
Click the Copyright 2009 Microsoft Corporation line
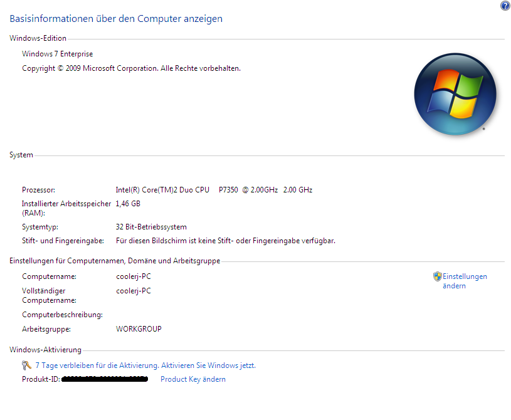[131, 68]
